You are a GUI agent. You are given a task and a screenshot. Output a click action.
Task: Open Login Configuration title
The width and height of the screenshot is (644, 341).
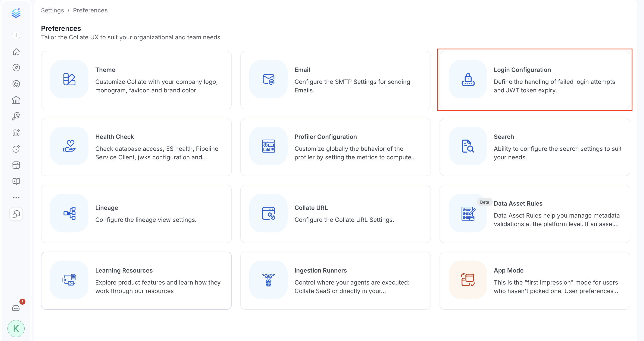point(522,70)
